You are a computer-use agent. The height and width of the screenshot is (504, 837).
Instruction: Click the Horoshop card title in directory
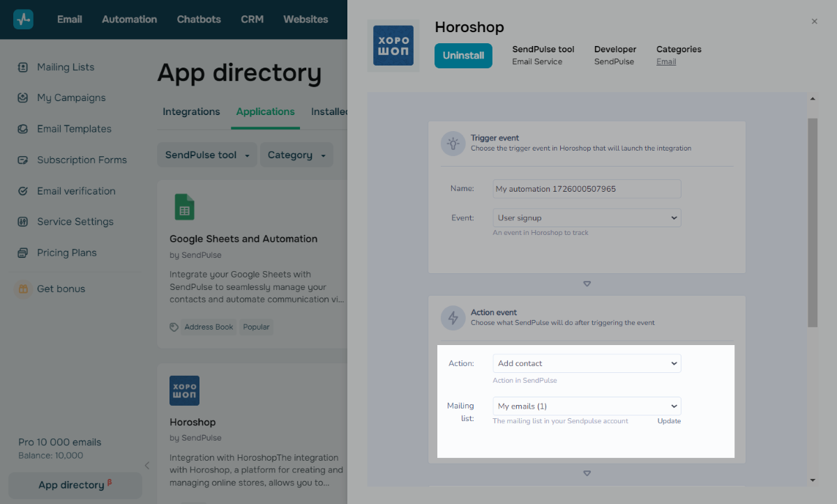(x=193, y=422)
